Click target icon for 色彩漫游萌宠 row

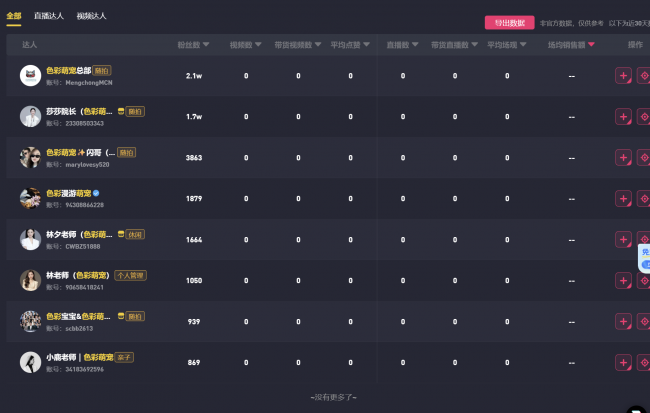click(x=644, y=199)
